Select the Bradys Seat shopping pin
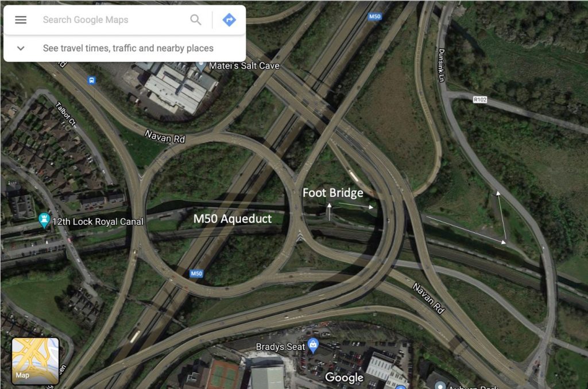Image resolution: width=588 pixels, height=389 pixels. 313,345
